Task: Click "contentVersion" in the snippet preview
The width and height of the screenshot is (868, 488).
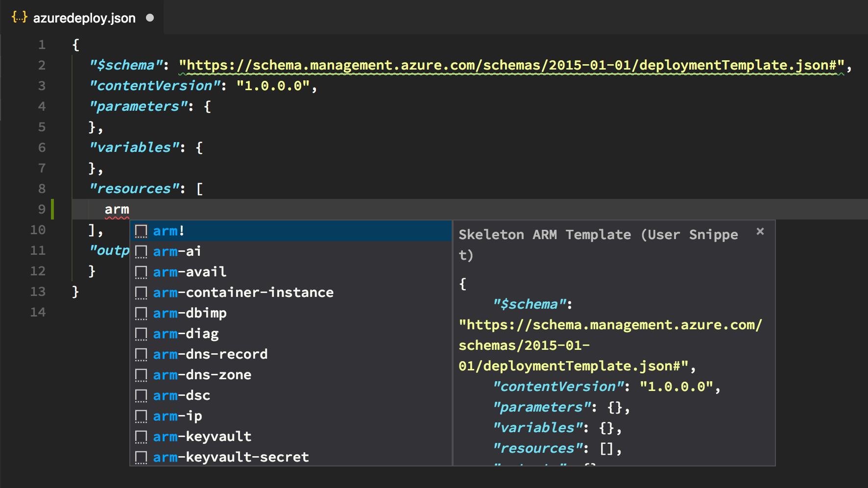Action: [558, 387]
